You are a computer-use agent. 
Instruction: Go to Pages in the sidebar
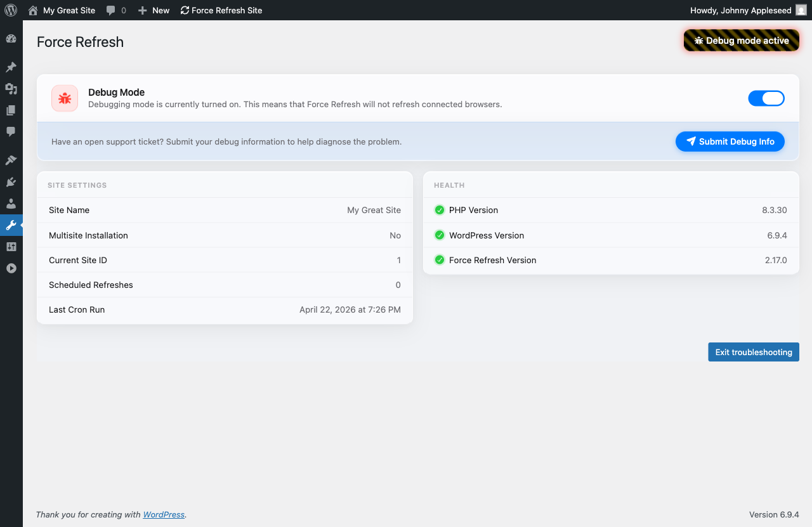(x=11, y=110)
